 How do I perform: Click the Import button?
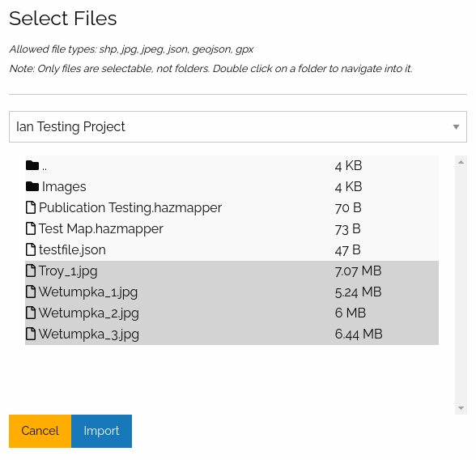(101, 431)
